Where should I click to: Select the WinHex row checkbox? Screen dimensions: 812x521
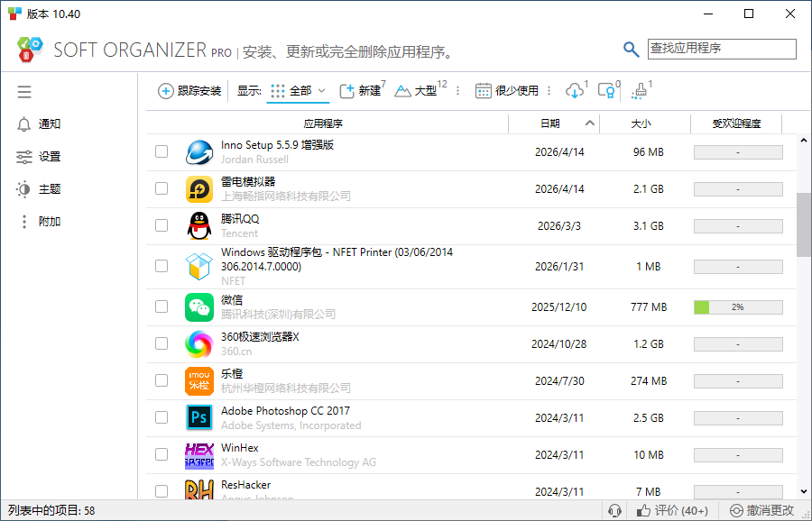[161, 454]
